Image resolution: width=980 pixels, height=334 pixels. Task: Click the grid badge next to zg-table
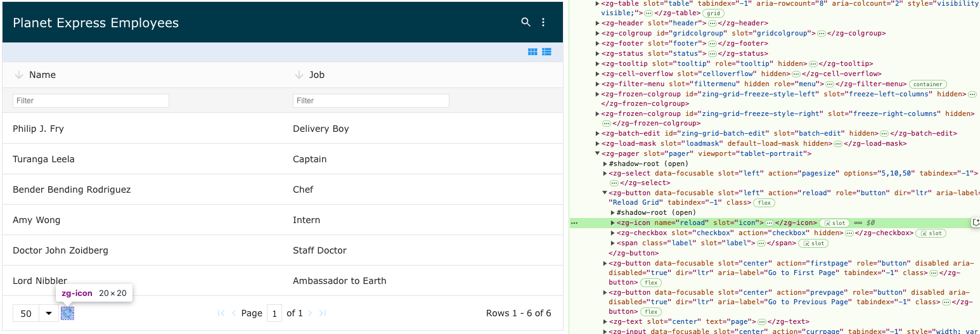point(714,13)
